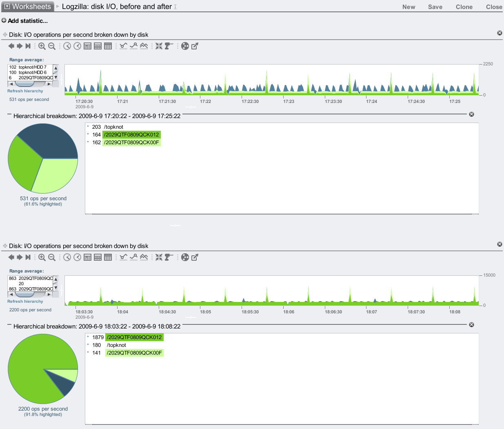Select the /2029QTF0809QCK00F row with 162 ops
The image size is (504, 429).
[131, 143]
